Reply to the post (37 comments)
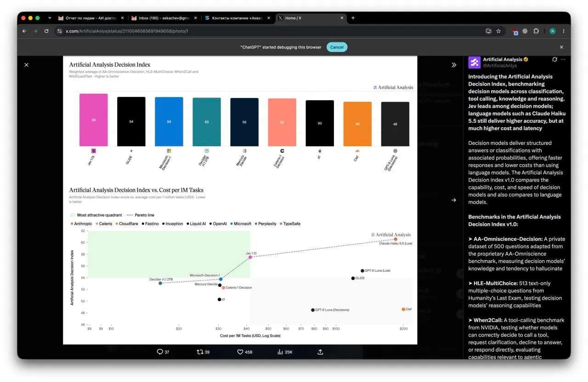This screenshot has width=588, height=382. click(x=163, y=352)
